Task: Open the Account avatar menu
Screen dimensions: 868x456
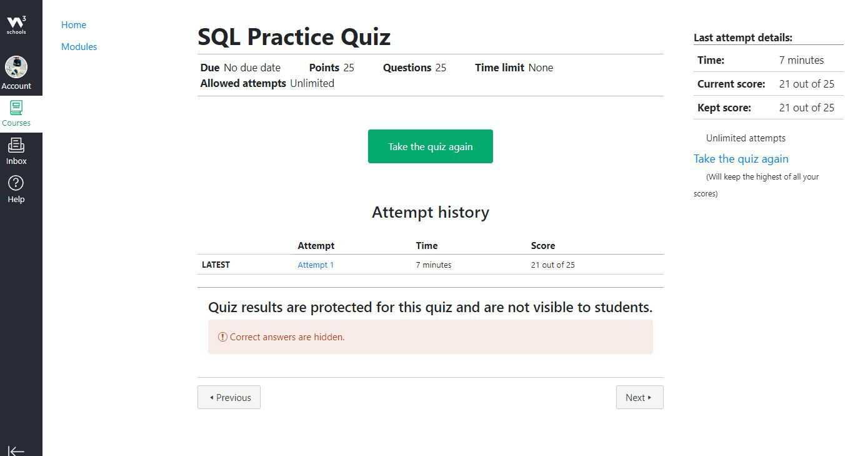Action: 16,68
